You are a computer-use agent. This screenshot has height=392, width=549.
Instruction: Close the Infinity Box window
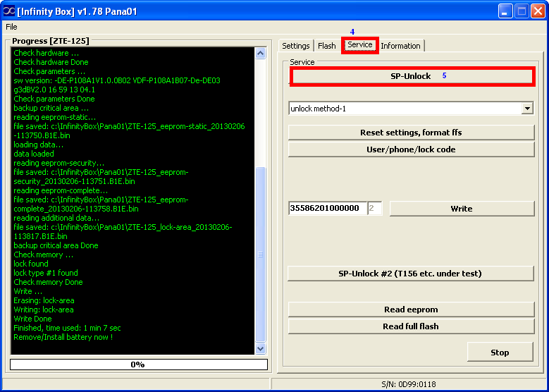(538, 12)
